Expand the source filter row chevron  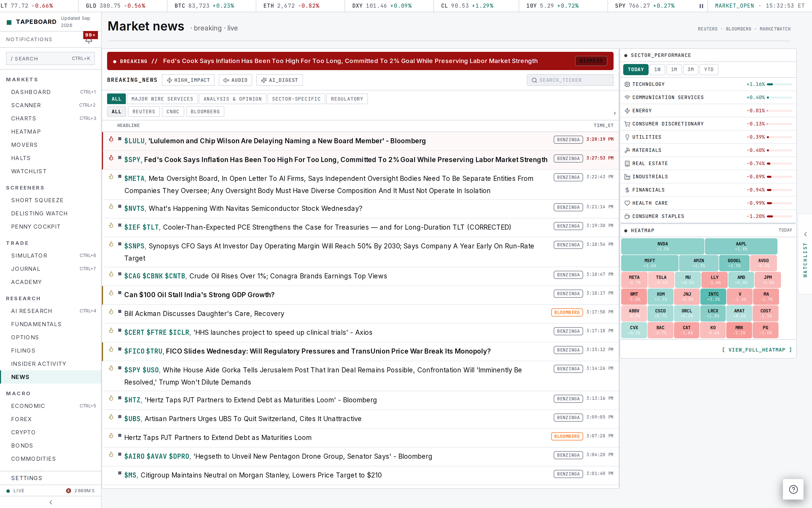point(615,113)
